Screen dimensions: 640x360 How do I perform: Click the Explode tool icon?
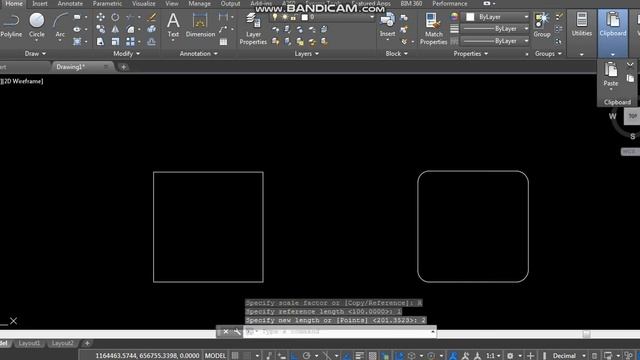click(151, 29)
